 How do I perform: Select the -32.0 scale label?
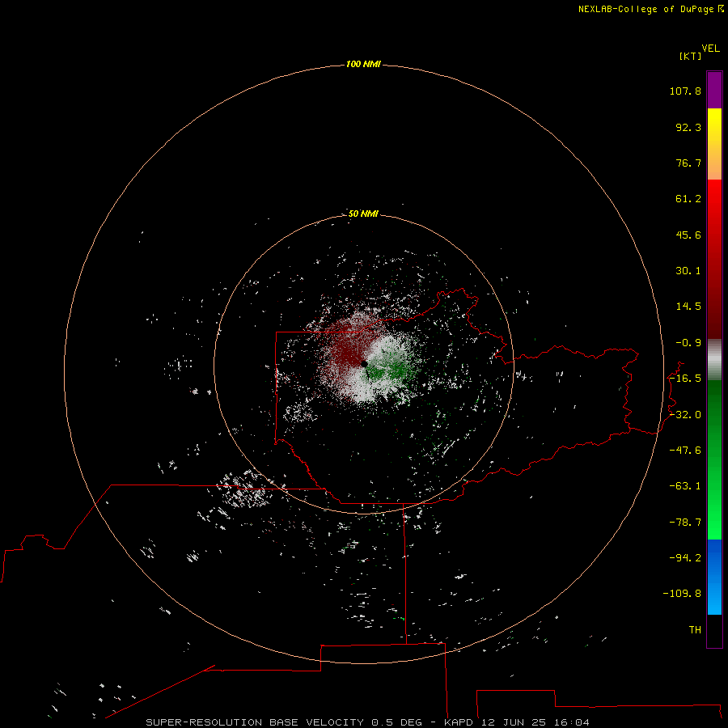point(685,415)
